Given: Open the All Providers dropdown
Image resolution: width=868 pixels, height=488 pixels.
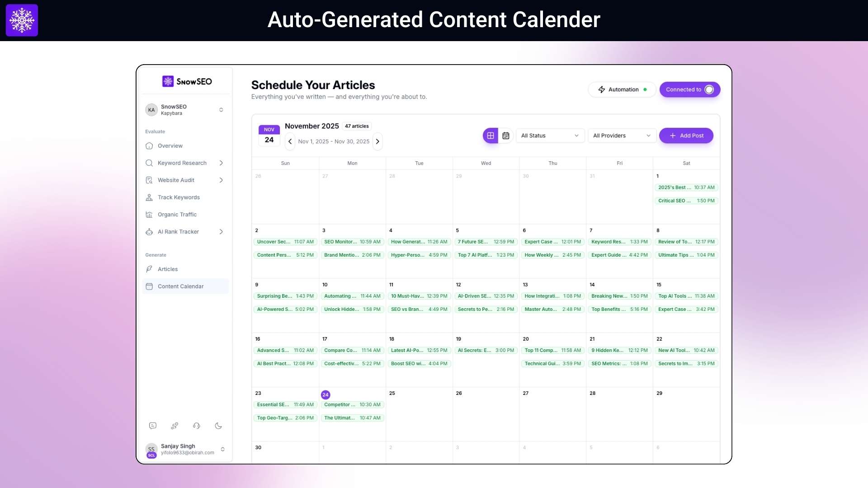Looking at the screenshot, I should click(x=622, y=136).
